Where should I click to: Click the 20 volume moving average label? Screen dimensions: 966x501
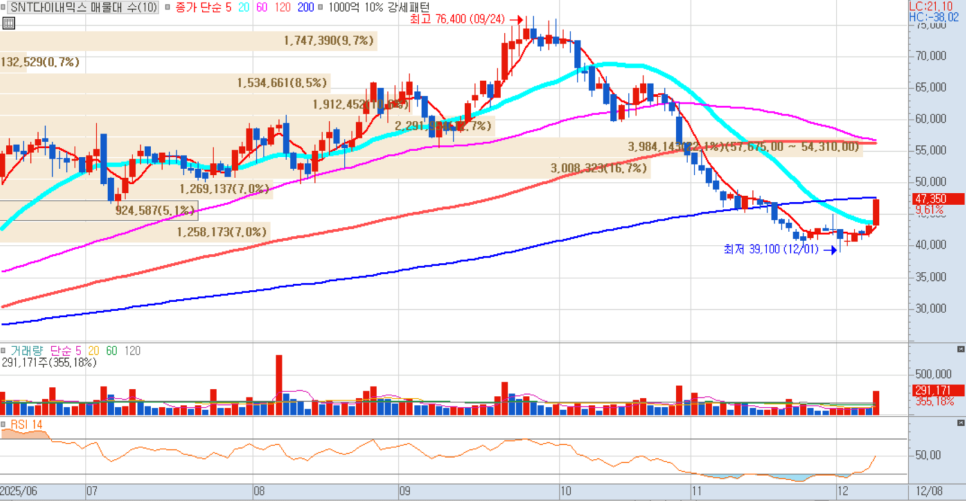click(x=93, y=351)
